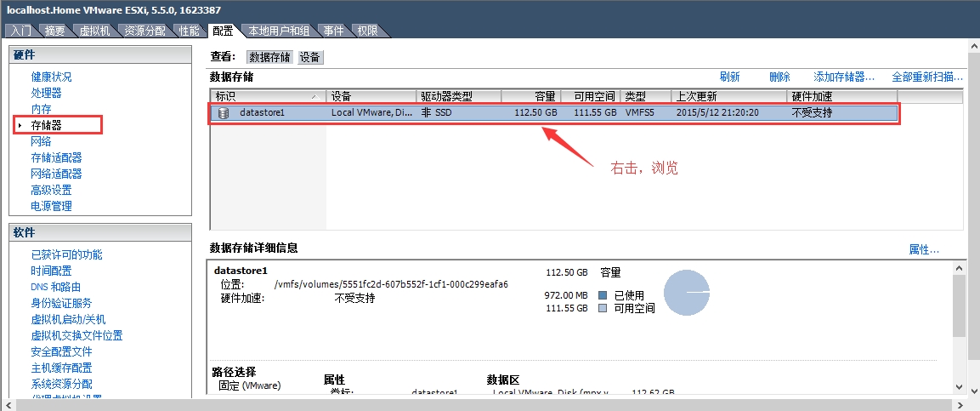Open 已获许可的功能 in software list
This screenshot has height=411, width=980.
(x=67, y=254)
